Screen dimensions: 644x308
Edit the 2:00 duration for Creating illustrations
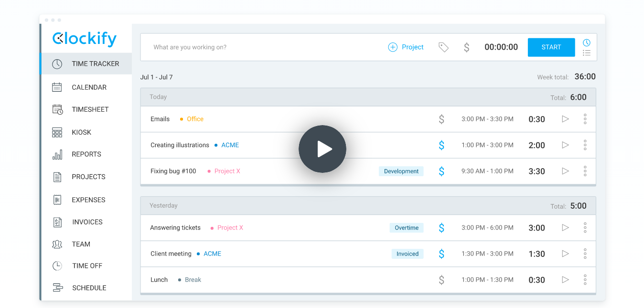537,145
